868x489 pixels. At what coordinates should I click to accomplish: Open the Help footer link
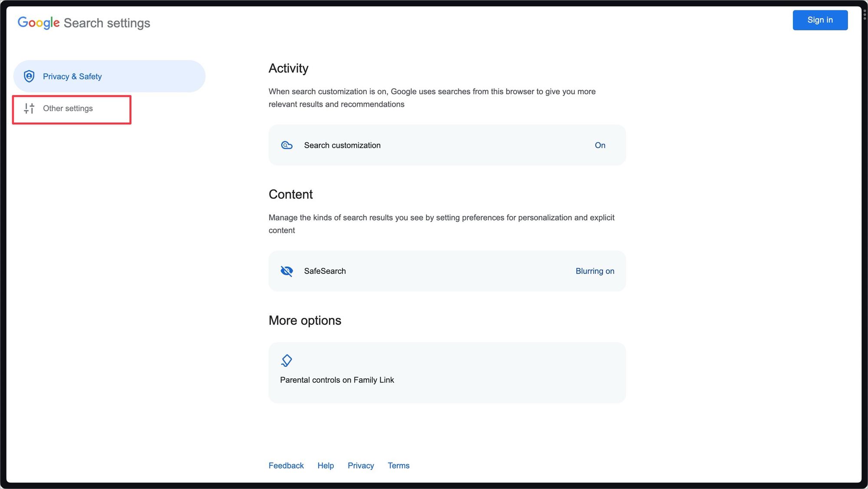click(x=325, y=466)
